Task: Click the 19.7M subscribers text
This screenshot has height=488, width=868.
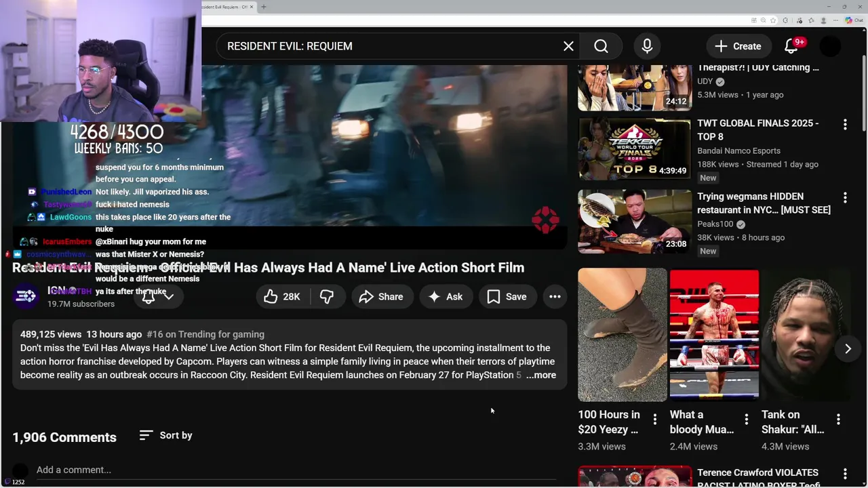Action: click(81, 304)
